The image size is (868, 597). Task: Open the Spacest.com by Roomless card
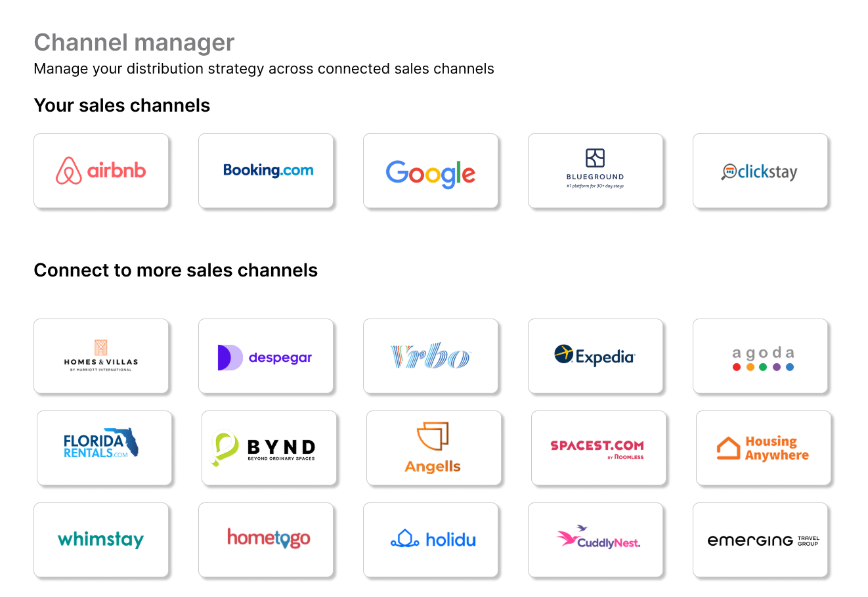[x=598, y=448]
